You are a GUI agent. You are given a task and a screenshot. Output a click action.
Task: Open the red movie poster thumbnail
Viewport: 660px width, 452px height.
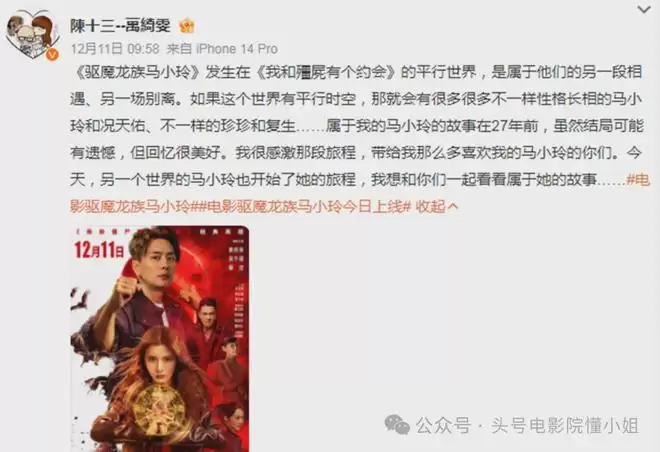tap(160, 339)
